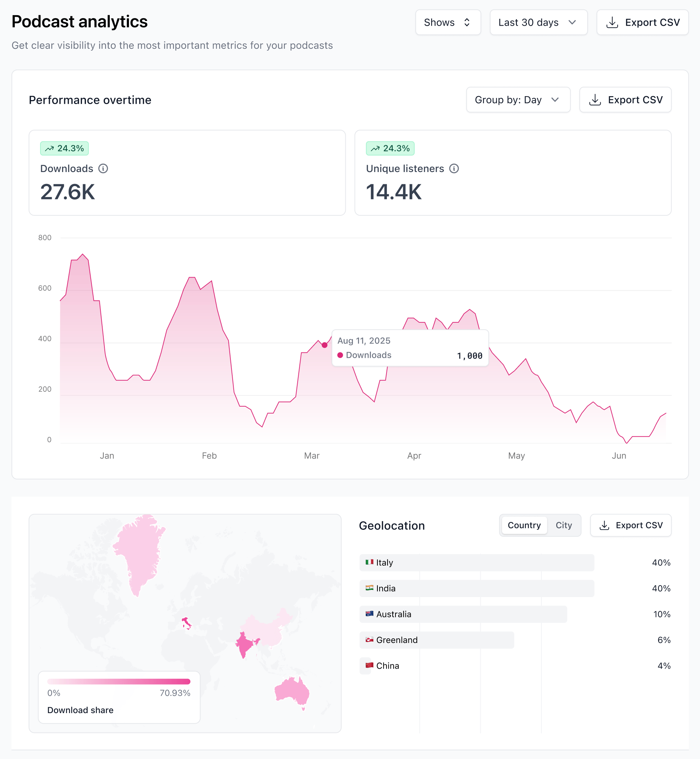Image resolution: width=700 pixels, height=759 pixels.
Task: Click the Download share gradient bar
Action: (118, 681)
